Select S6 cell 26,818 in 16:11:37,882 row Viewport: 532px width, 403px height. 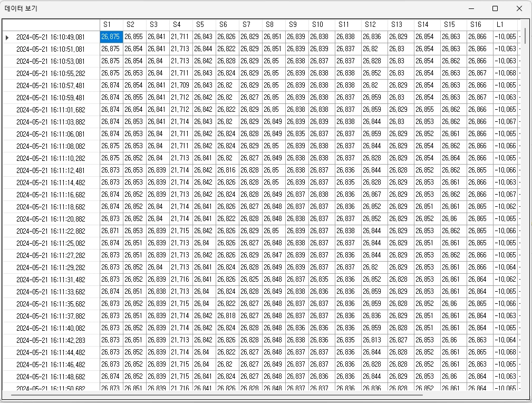click(227, 316)
